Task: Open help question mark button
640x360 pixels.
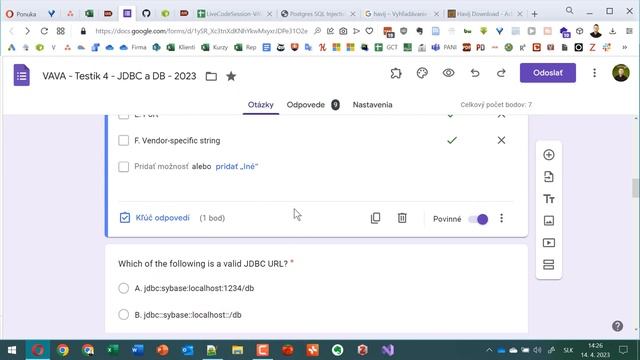Action: (617, 326)
